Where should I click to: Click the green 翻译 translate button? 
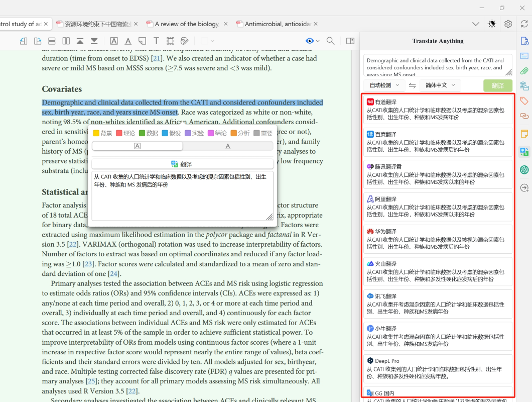(497, 85)
